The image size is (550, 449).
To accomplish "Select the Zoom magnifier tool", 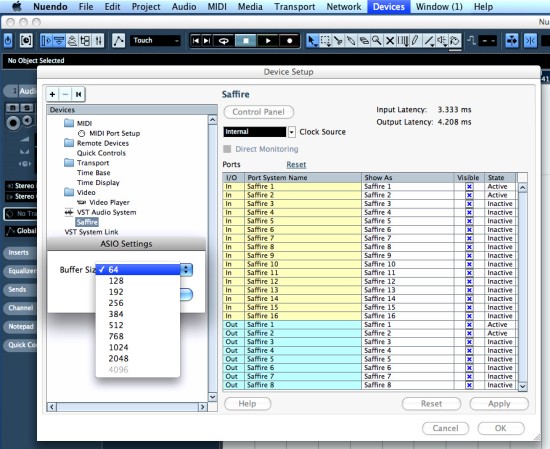I will (377, 41).
